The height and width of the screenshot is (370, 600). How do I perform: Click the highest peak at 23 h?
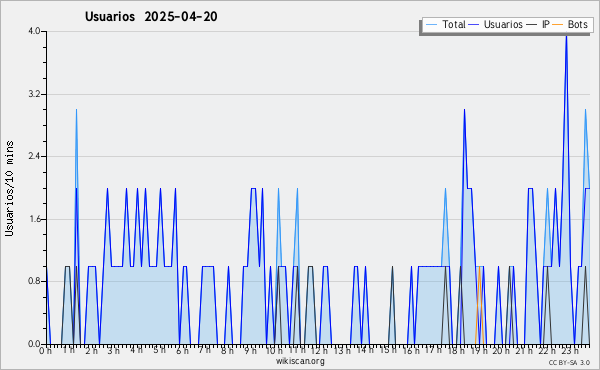tap(566, 35)
